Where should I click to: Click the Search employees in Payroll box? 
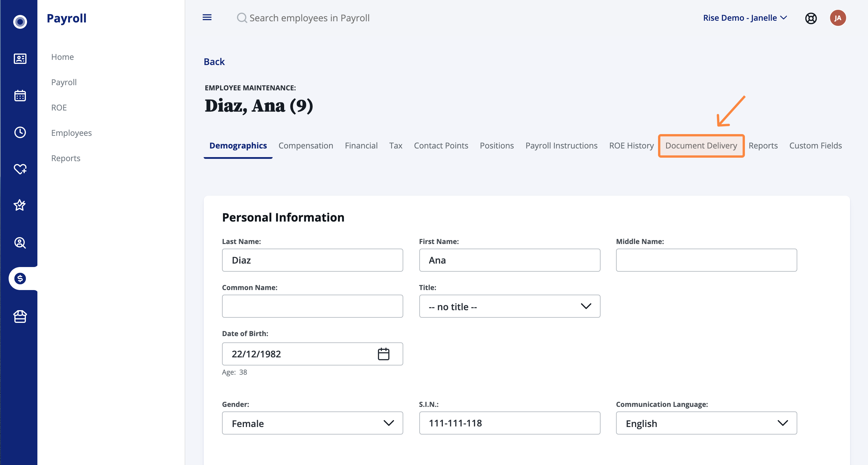[309, 18]
